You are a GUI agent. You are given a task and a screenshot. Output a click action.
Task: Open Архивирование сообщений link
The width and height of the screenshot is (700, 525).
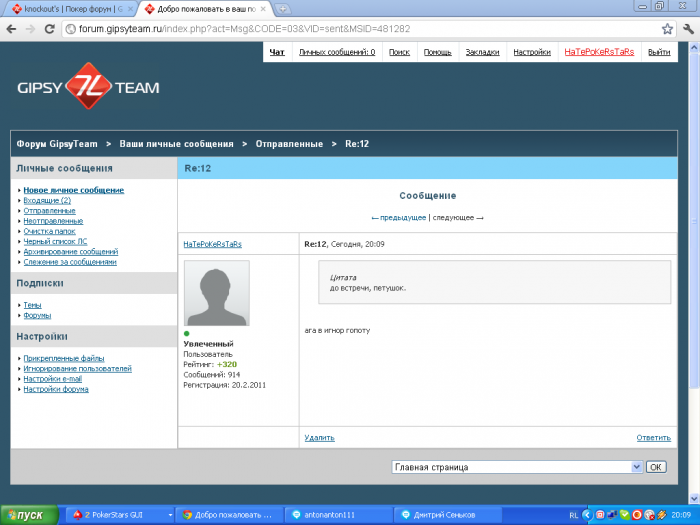coord(71,252)
